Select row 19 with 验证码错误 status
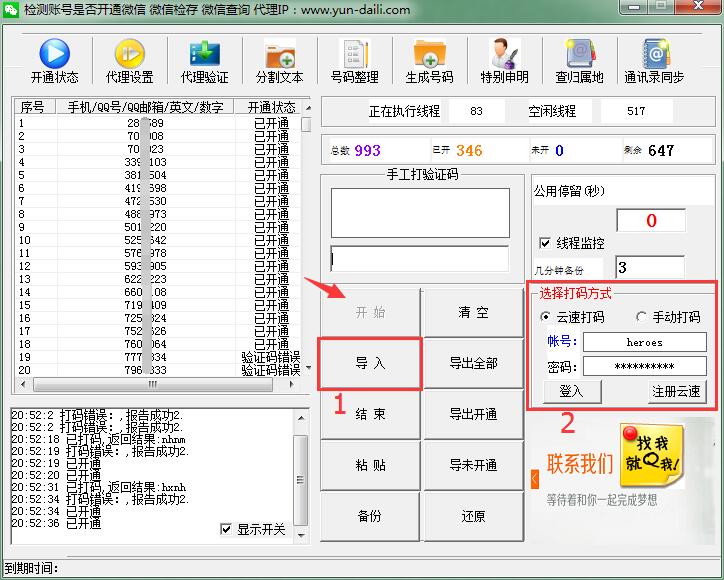Screen dimensions: 724x580 (157, 357)
